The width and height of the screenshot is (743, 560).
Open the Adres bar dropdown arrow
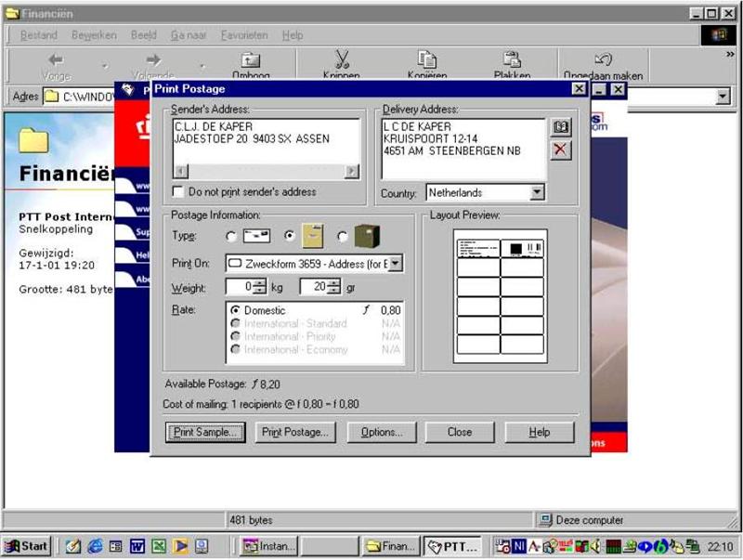723,97
